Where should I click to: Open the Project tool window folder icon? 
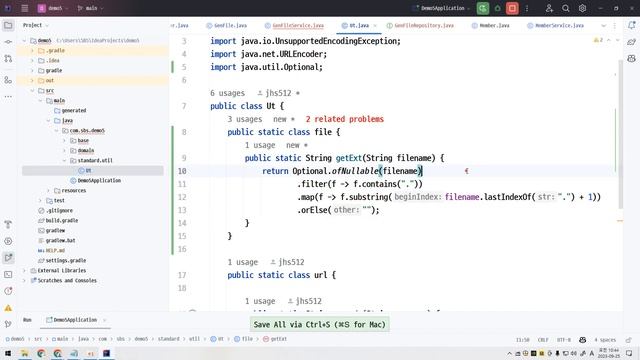pyautogui.click(x=8, y=25)
